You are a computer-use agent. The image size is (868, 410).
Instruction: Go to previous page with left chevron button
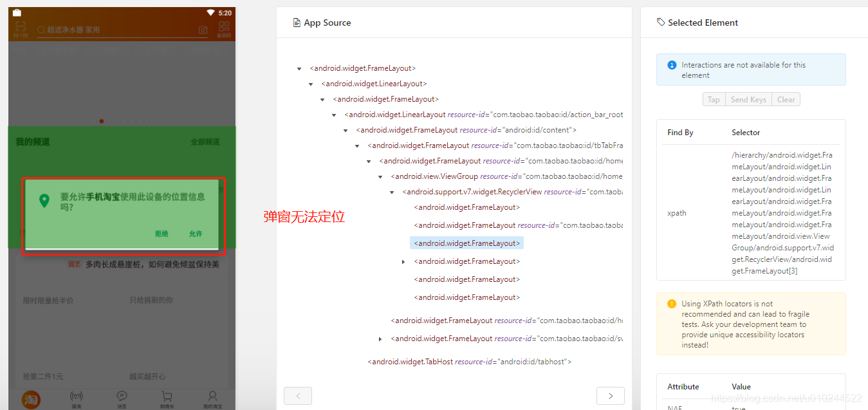[x=298, y=396]
